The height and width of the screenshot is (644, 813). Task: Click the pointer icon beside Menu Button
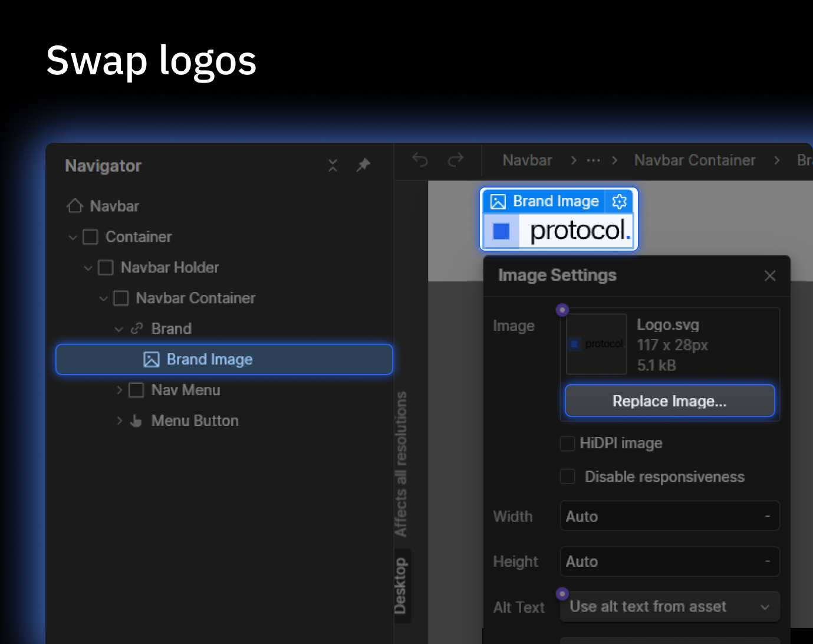click(136, 420)
